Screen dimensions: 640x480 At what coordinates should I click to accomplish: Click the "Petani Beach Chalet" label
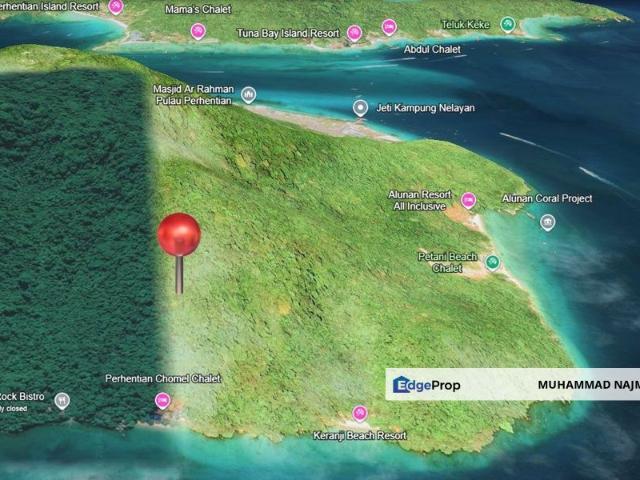[447, 262]
